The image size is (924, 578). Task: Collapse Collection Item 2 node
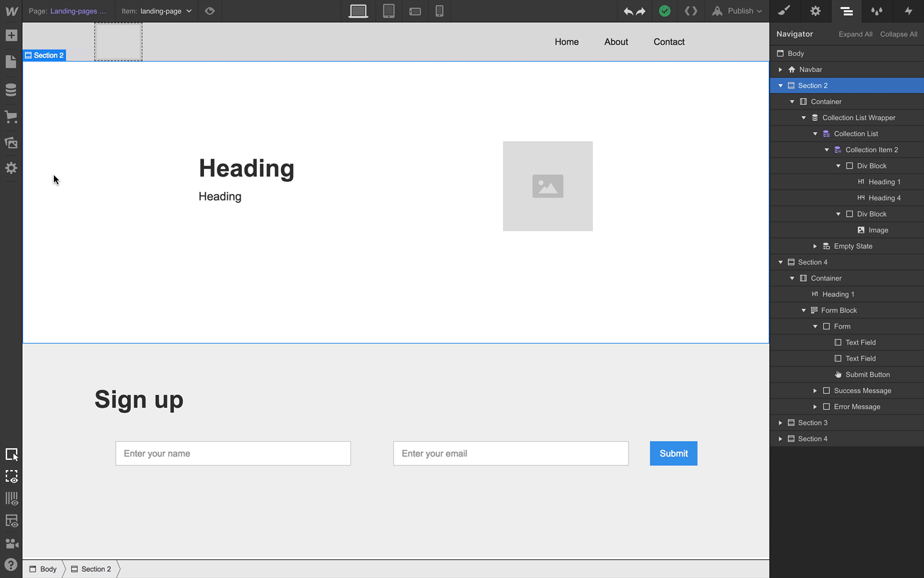click(826, 150)
